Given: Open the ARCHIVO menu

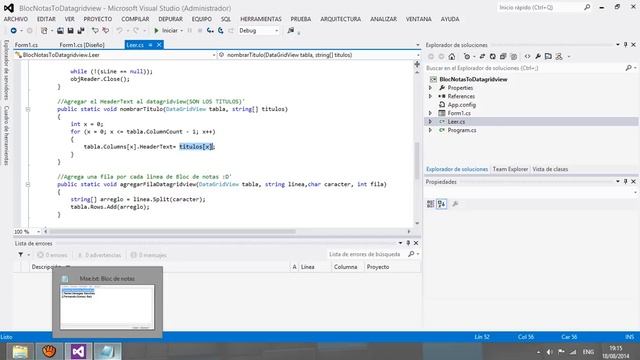Looking at the screenshot, I should pyautogui.click(x=16, y=19).
